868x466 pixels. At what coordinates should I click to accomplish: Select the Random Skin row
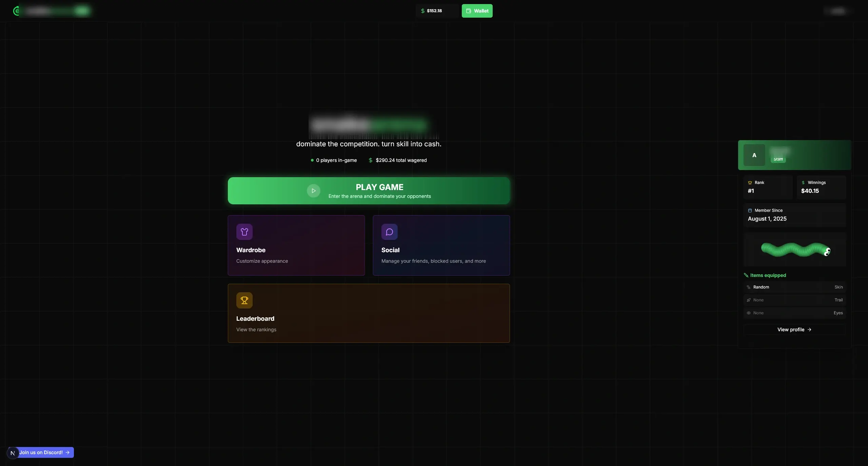(x=795, y=287)
